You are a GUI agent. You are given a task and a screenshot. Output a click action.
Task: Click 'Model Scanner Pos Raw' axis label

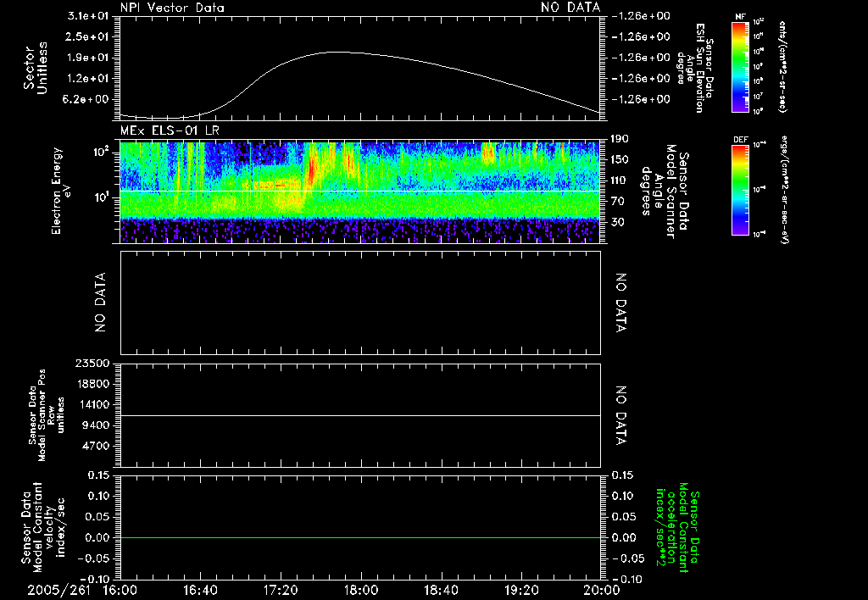(47, 414)
